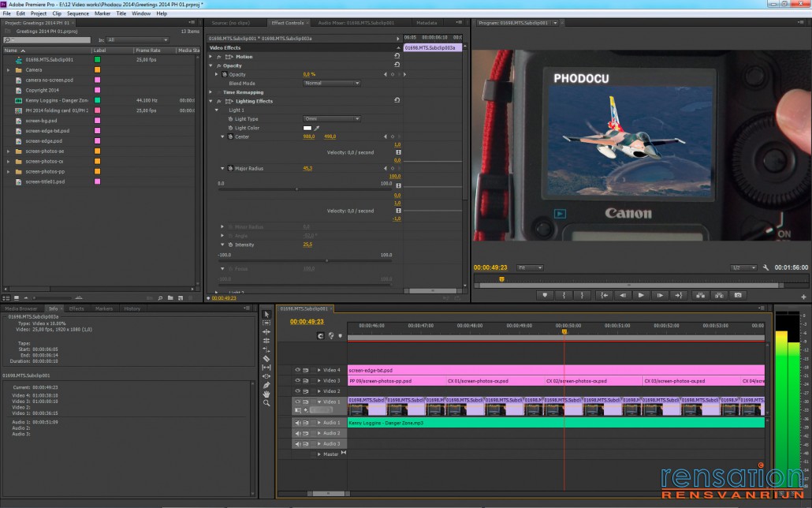Open the Sequence menu

78,13
